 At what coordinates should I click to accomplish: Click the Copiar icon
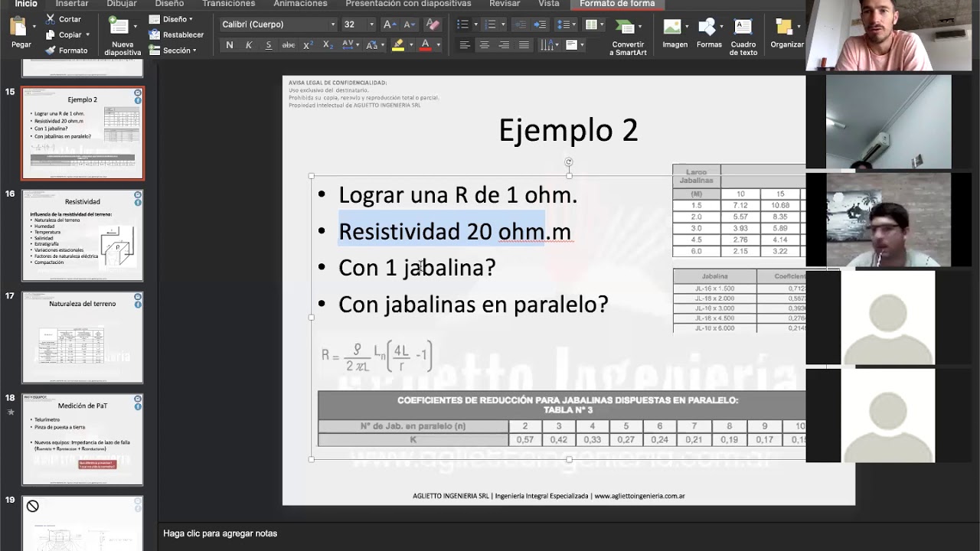click(51, 34)
